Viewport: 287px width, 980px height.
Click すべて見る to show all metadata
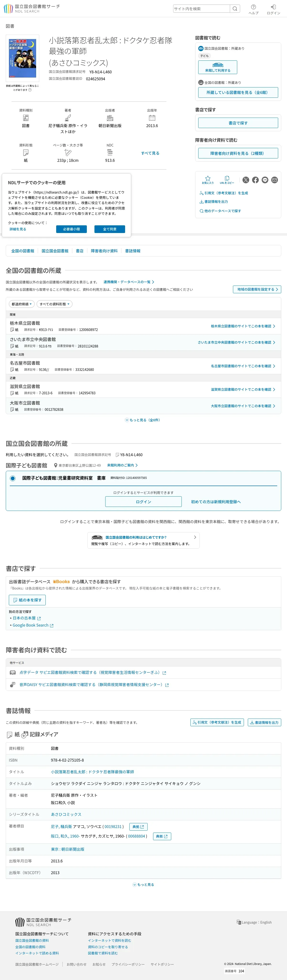point(150,153)
